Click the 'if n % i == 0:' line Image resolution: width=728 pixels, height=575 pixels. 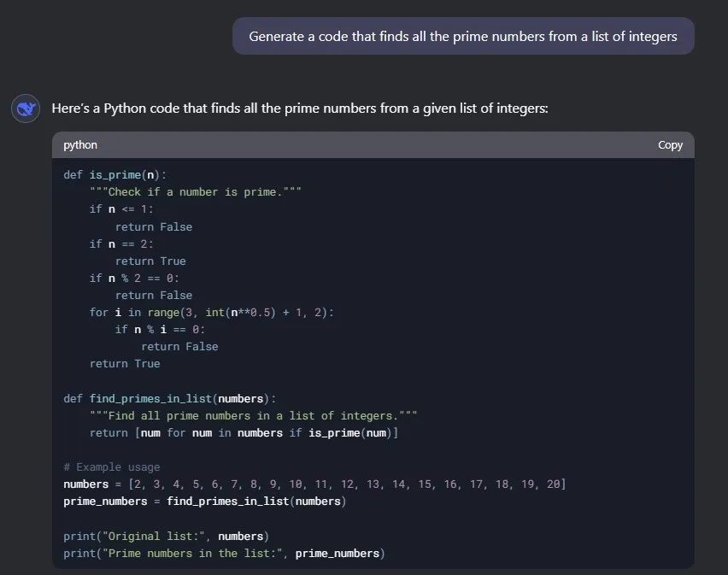coord(160,330)
